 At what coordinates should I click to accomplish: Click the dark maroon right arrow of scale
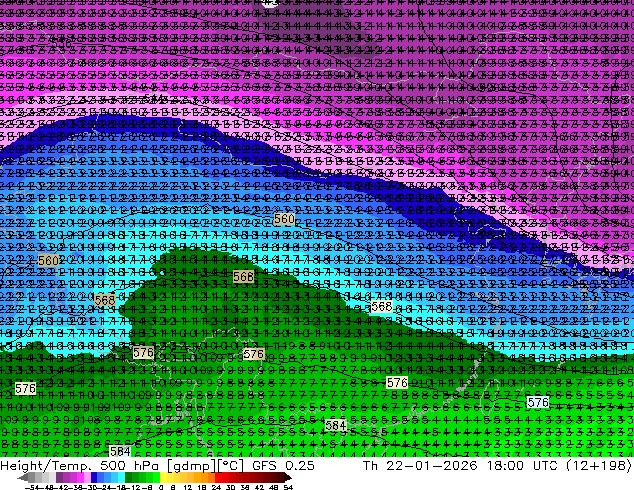click(287, 477)
